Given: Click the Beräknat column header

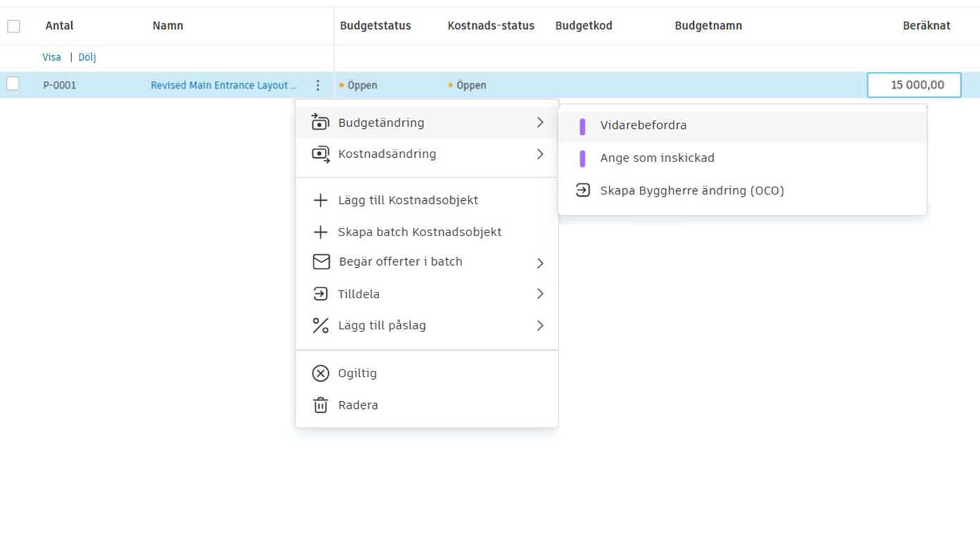Looking at the screenshot, I should 926,26.
